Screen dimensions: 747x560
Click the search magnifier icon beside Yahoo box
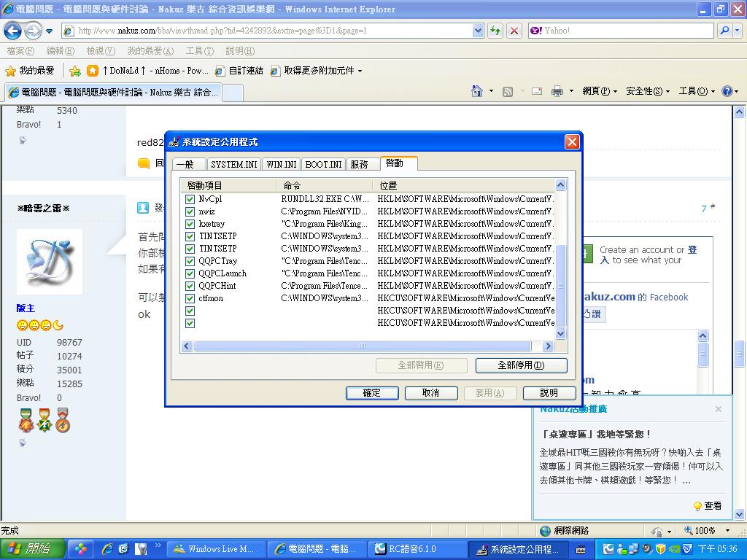tap(724, 31)
